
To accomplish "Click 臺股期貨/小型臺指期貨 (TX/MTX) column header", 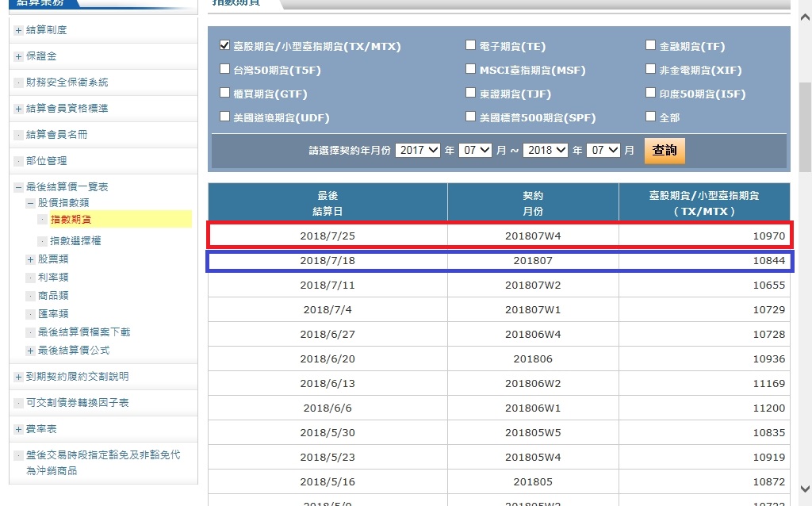I will (704, 203).
